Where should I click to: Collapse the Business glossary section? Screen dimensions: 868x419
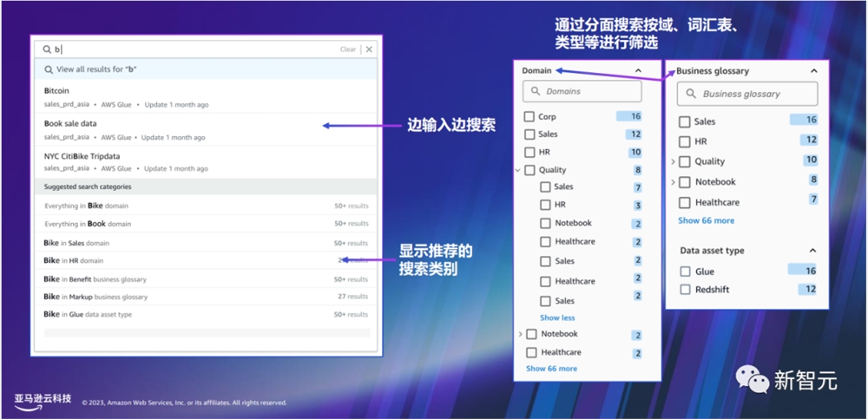[813, 71]
